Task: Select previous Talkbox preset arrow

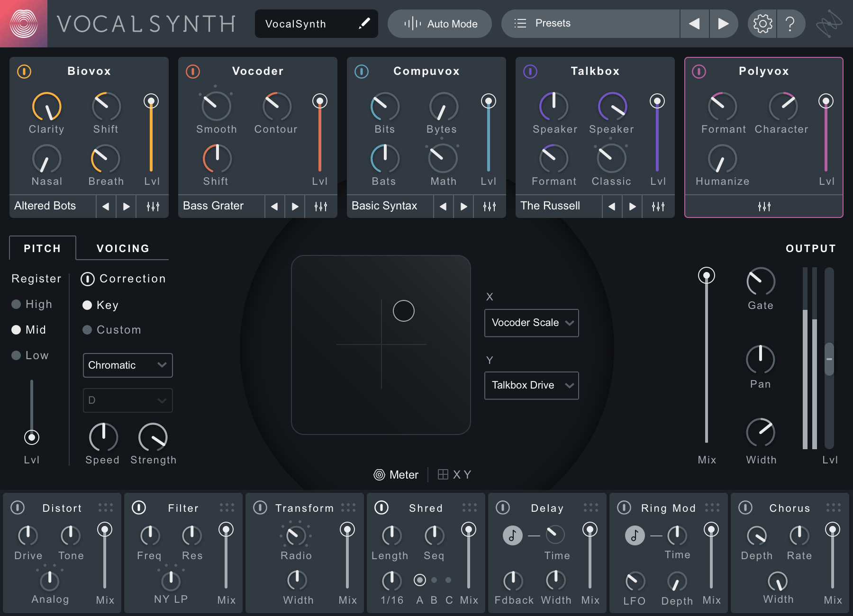Action: (612, 207)
